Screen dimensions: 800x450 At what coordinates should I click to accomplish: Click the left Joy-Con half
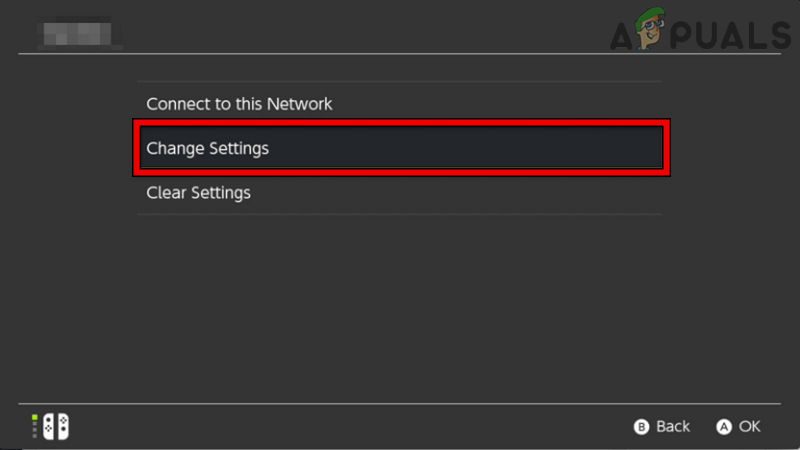[49, 427]
